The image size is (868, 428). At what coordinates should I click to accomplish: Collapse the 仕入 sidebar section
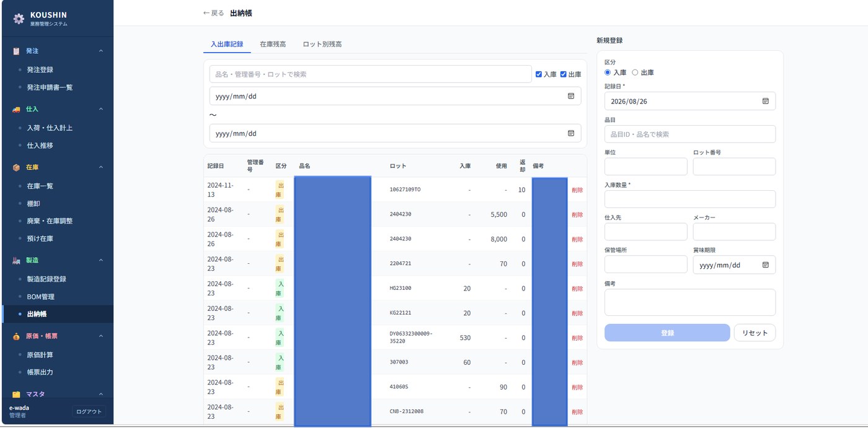101,109
